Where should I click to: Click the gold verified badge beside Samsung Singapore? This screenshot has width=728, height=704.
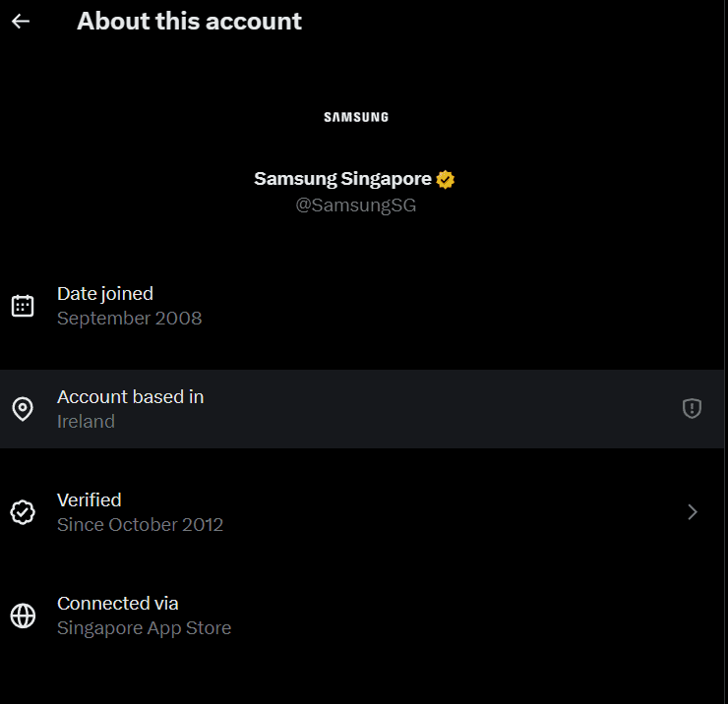pos(446,179)
